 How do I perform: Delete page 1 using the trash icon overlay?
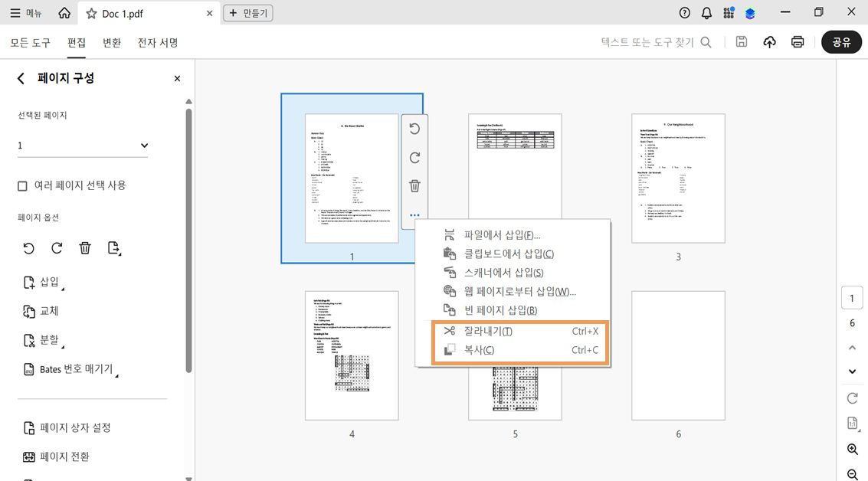pos(414,185)
